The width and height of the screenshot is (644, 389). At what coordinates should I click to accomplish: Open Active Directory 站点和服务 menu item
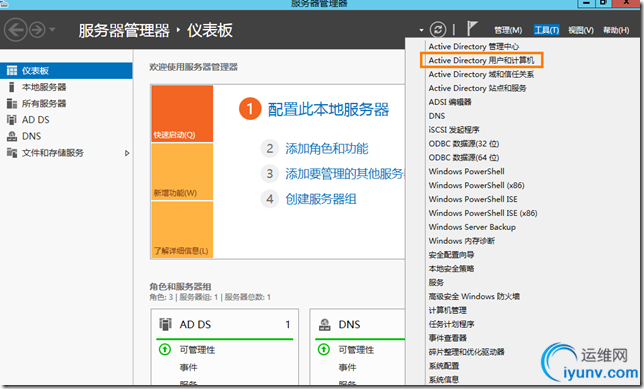(x=477, y=88)
